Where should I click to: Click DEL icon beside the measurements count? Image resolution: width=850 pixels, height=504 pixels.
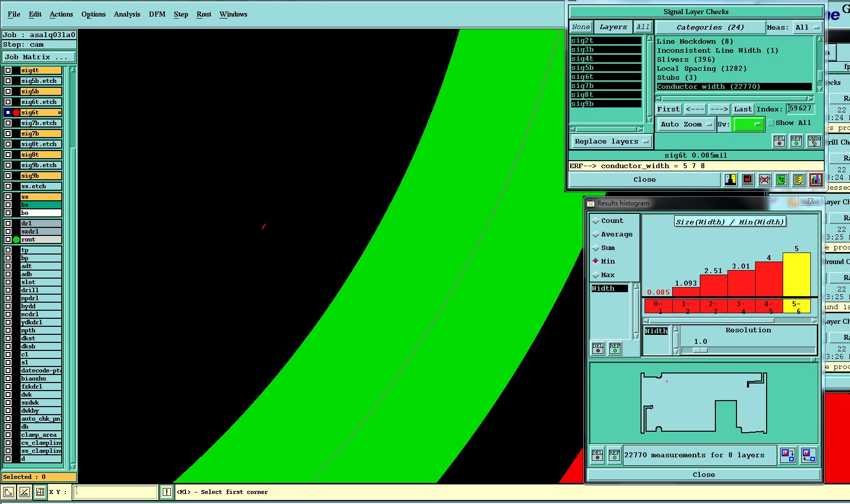[x=597, y=455]
